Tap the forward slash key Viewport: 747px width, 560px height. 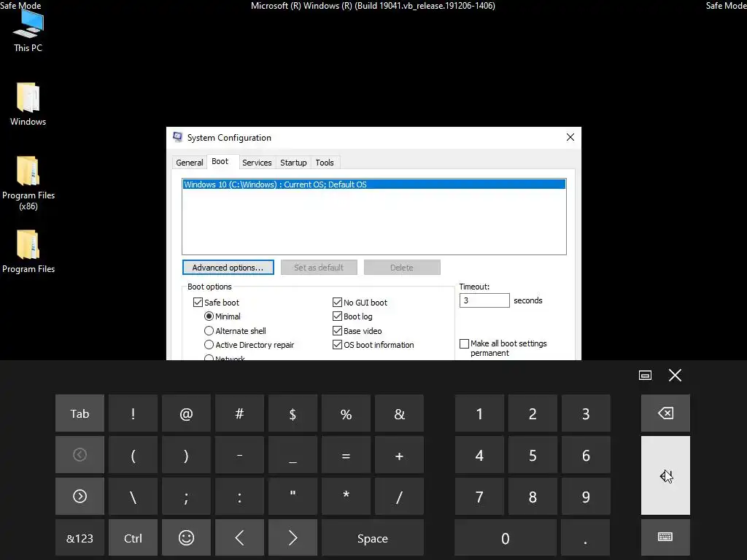(399, 496)
